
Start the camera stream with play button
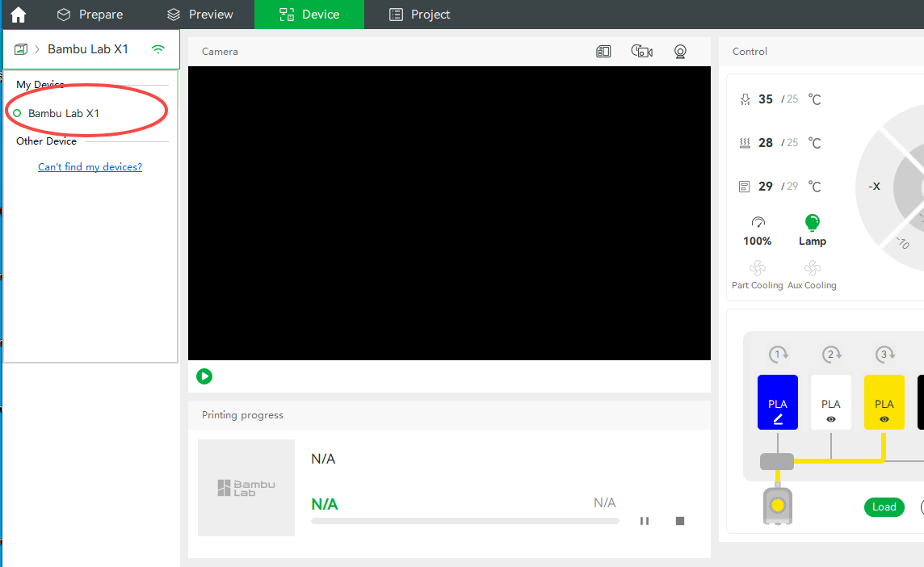tap(204, 376)
